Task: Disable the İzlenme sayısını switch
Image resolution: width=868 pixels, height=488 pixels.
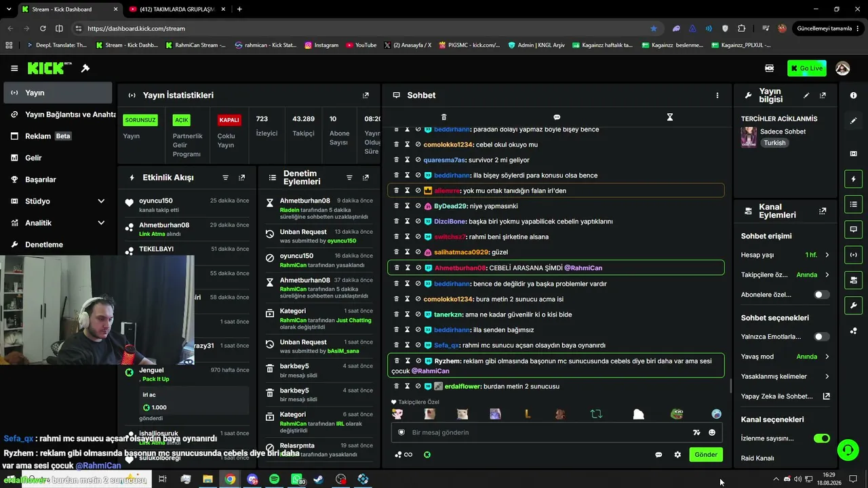Action: (822, 439)
